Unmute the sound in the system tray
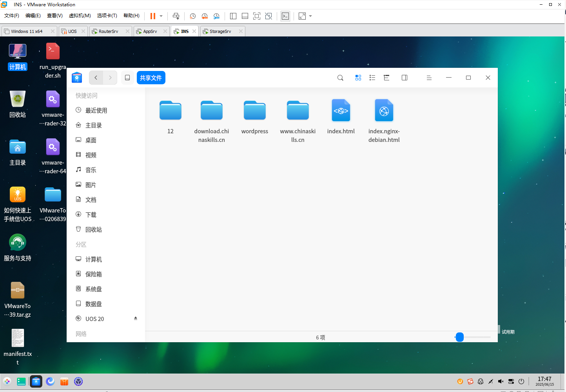This screenshot has width=566, height=392. click(x=501, y=381)
